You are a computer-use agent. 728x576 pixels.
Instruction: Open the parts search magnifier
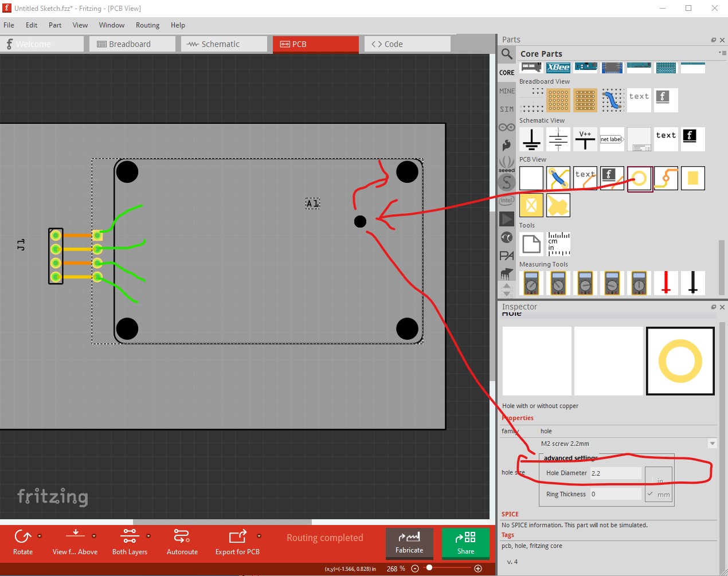[x=507, y=54]
